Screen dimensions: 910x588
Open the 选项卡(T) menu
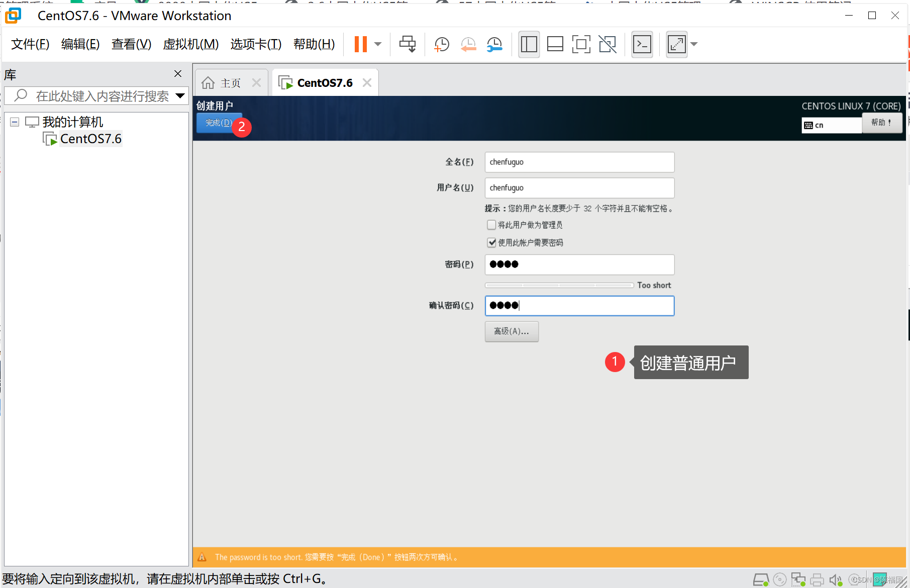[256, 44]
